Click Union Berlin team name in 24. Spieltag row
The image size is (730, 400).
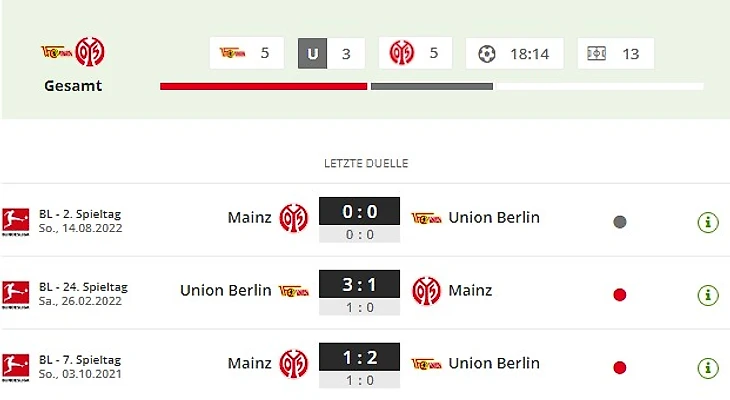tap(226, 290)
